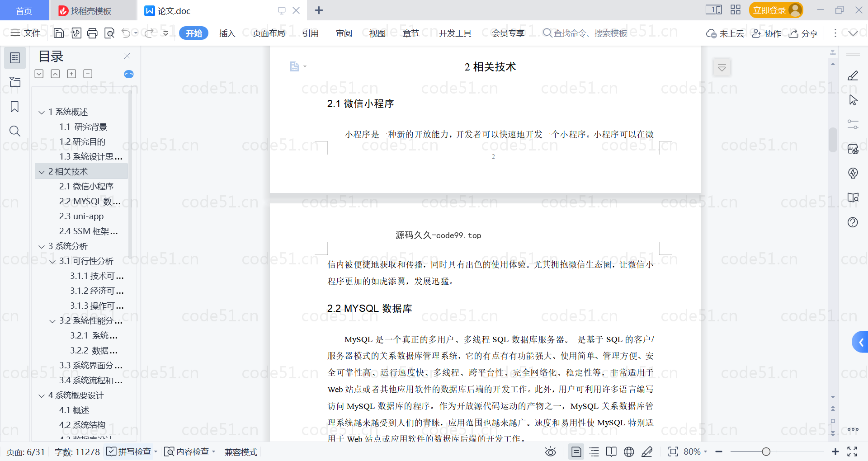Viewport: 868px width, 461px height.
Task: Open the 开发工具 ribbon tab
Action: point(455,33)
